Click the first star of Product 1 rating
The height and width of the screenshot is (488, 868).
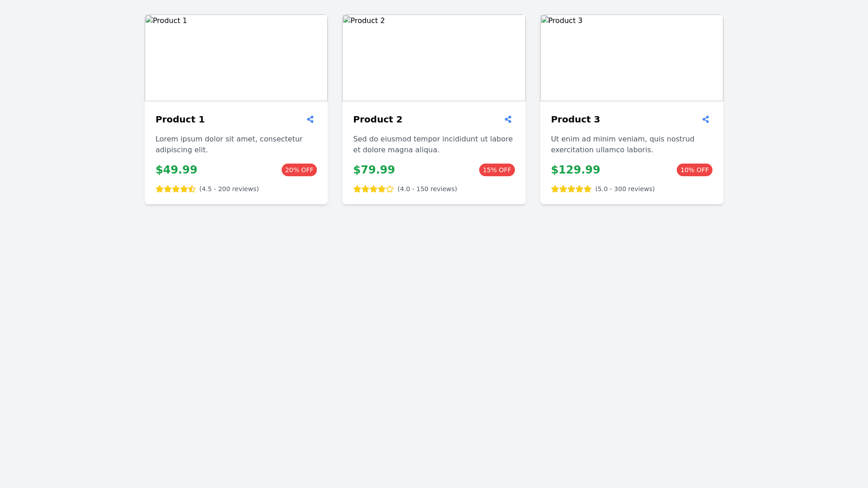tap(160, 189)
